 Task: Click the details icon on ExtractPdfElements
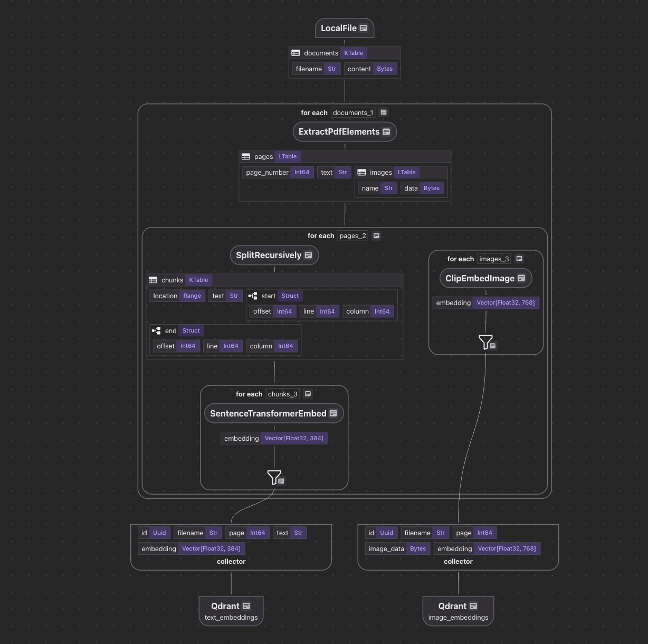click(387, 131)
